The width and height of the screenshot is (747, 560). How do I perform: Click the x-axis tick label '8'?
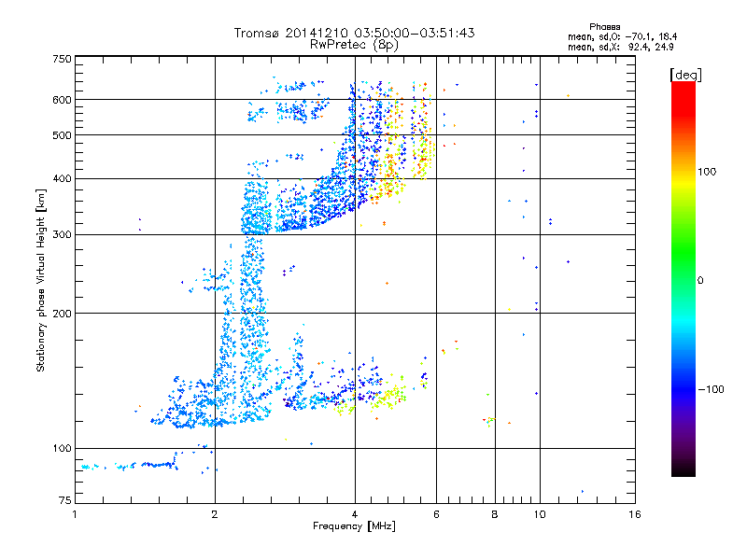pyautogui.click(x=495, y=514)
